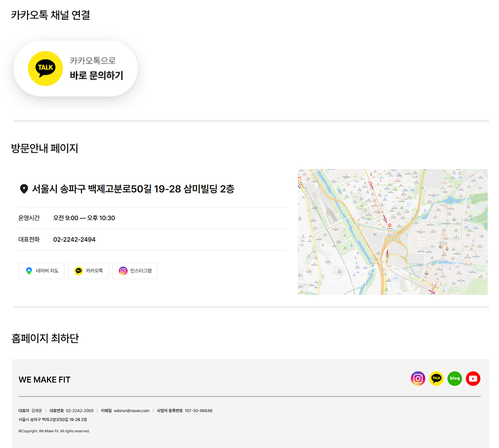Open the 인스타그램 button
The image size is (499, 448).
pyautogui.click(x=135, y=271)
